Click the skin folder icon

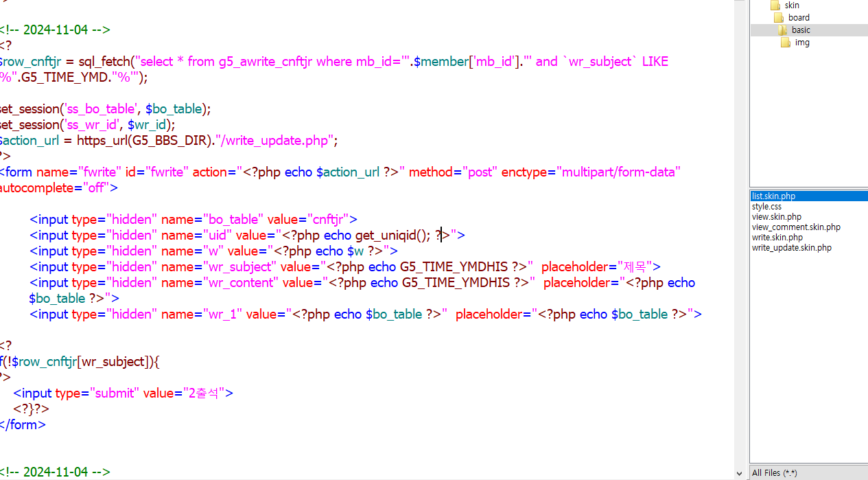coord(775,5)
